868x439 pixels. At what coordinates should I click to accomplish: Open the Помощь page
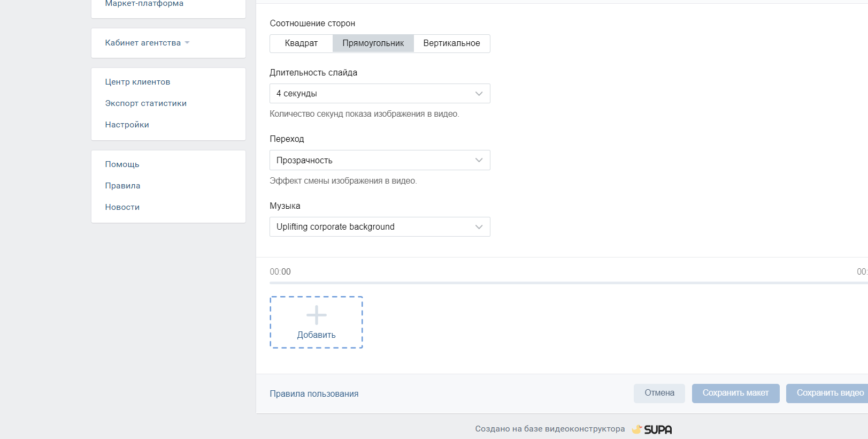point(122,164)
